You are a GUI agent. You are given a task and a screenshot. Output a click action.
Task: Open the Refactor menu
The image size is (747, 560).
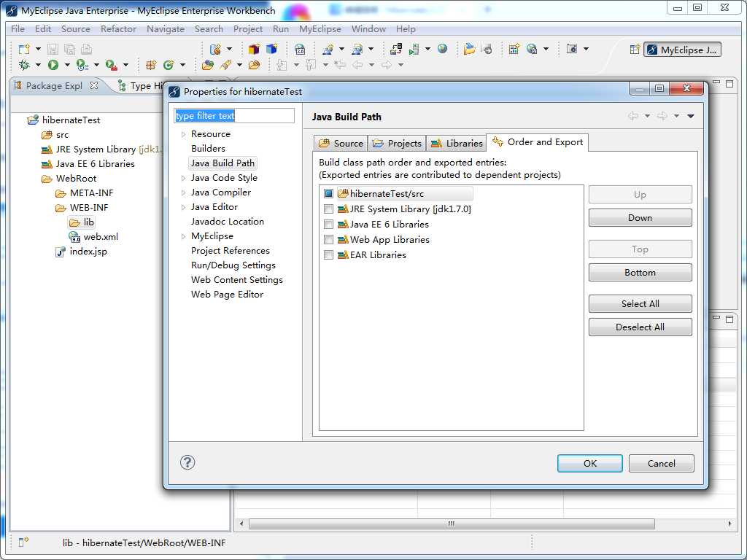click(x=119, y=29)
